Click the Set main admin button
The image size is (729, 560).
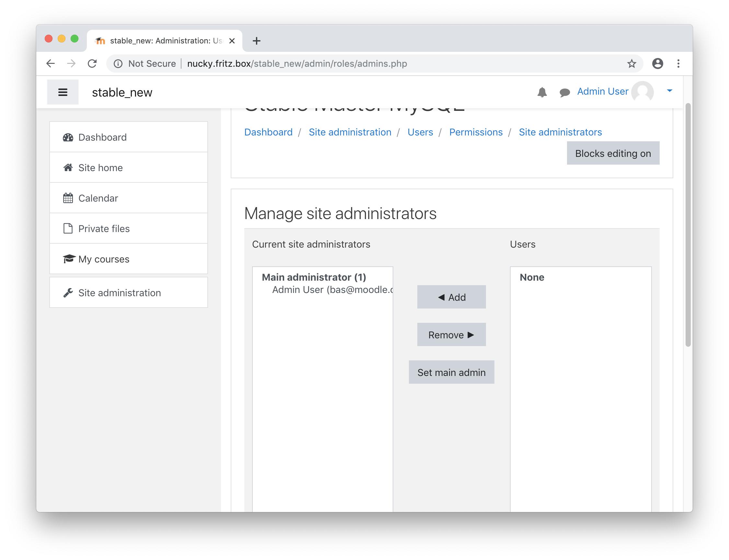(x=451, y=372)
